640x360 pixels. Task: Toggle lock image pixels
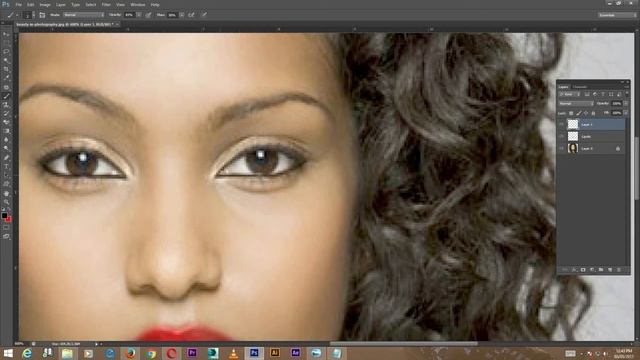point(579,113)
